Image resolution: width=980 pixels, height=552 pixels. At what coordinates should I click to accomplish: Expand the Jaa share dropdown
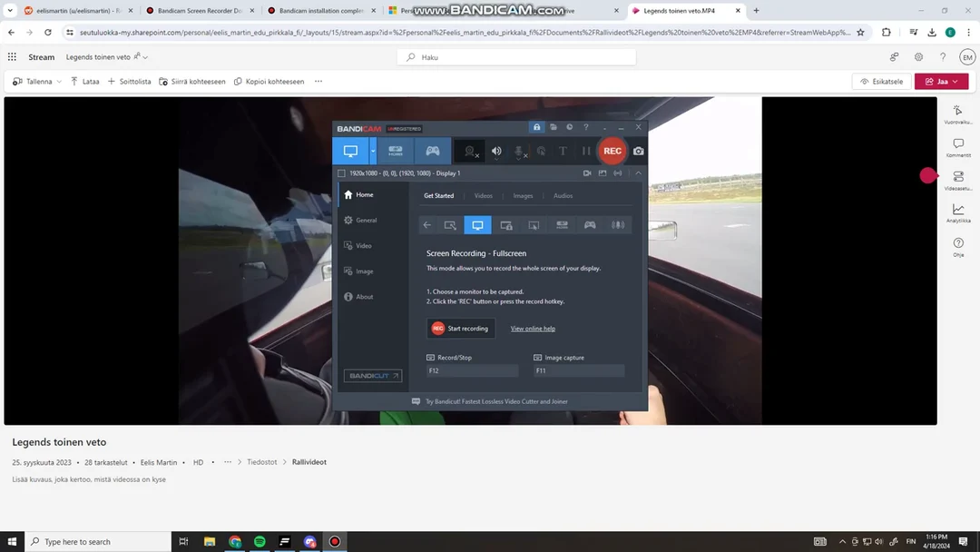coord(955,81)
